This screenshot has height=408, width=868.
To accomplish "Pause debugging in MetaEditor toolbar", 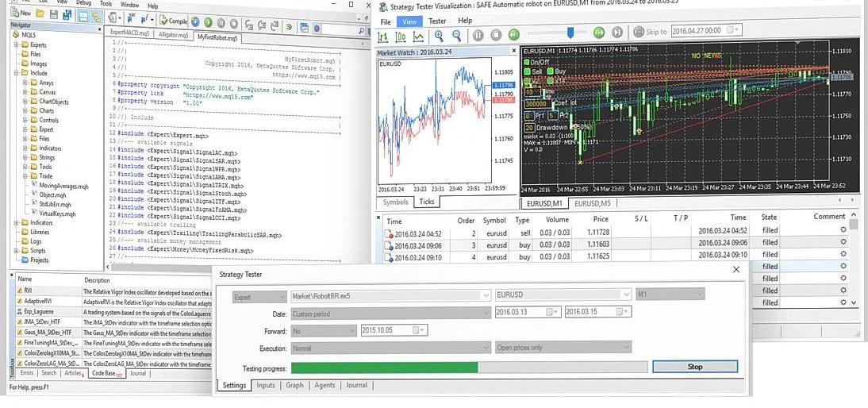I will click(221, 23).
